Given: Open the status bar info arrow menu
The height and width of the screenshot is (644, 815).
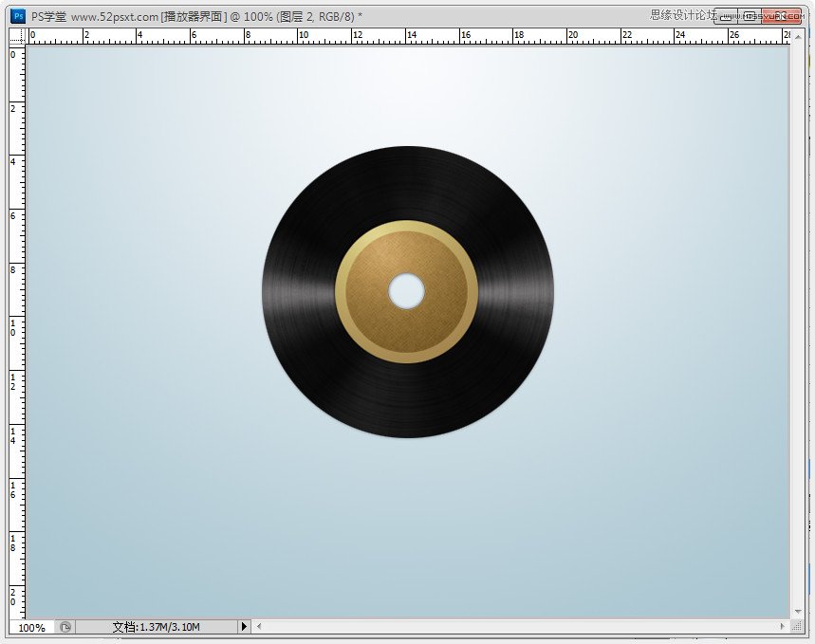Looking at the screenshot, I should (244, 627).
